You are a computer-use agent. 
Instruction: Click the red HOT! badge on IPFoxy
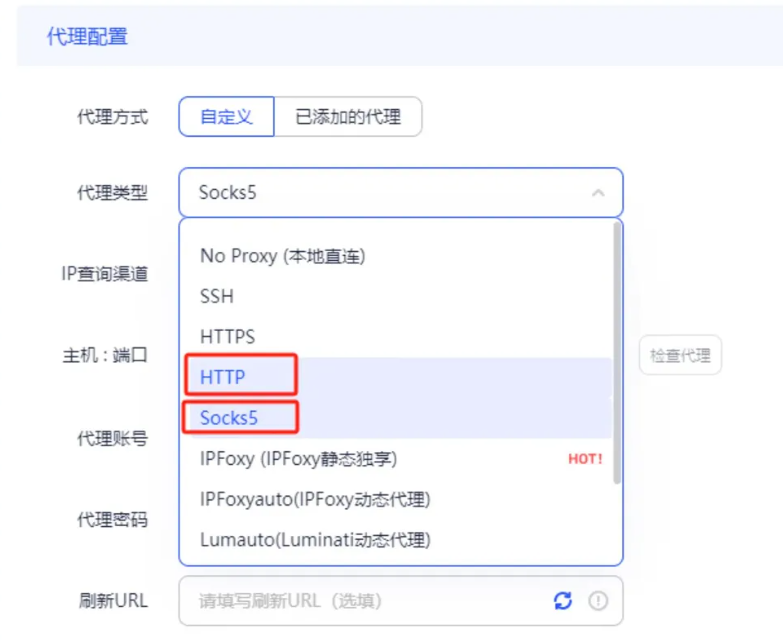pyautogui.click(x=585, y=459)
